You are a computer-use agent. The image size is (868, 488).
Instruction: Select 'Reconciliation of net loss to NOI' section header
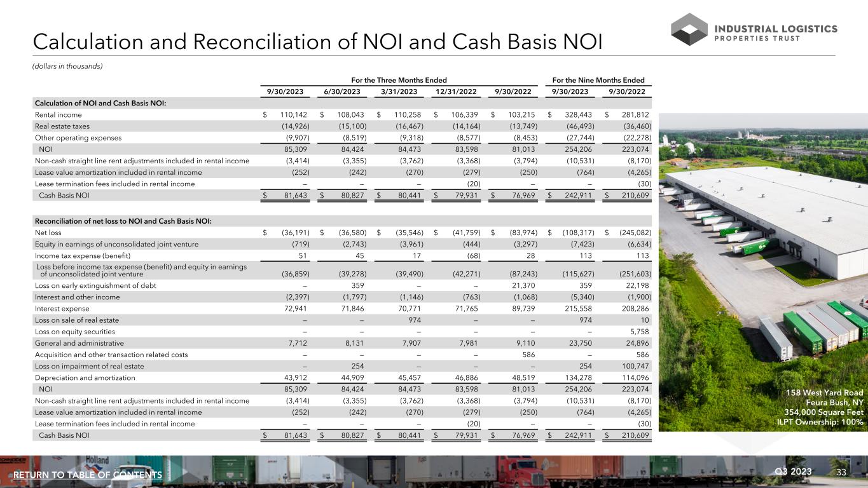[x=123, y=221]
